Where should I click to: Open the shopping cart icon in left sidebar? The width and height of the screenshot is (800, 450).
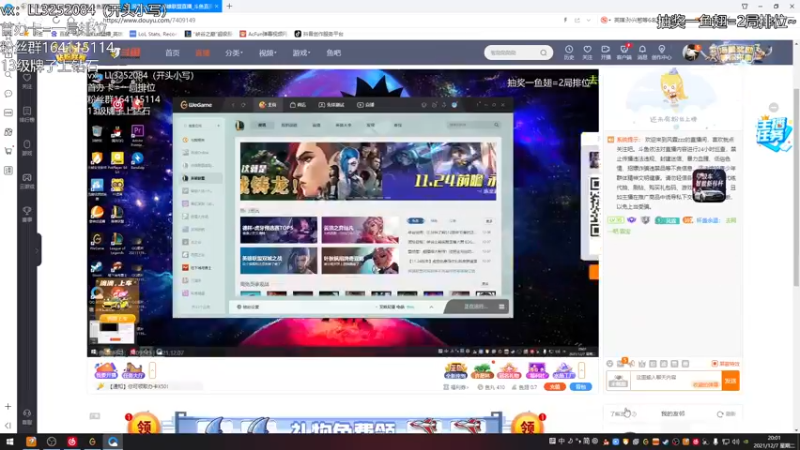click(x=8, y=151)
